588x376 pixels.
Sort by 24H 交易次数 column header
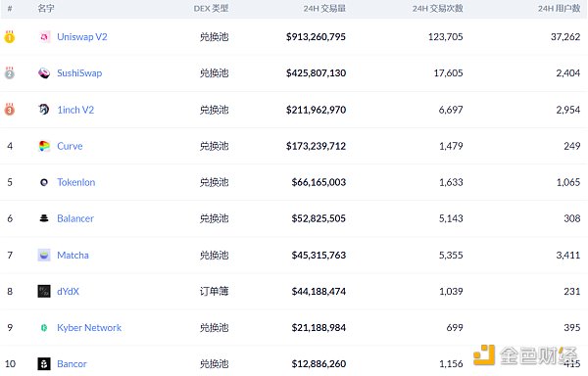pos(438,8)
